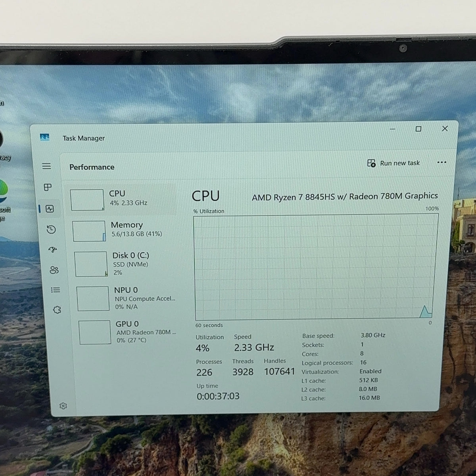476x476 pixels.
Task: Click the L2 cache '8.0 MB' value
Action: 368,389
